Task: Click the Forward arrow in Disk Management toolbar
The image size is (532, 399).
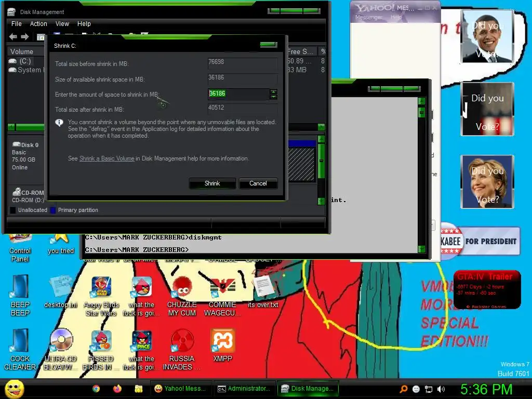Action: coord(25,37)
